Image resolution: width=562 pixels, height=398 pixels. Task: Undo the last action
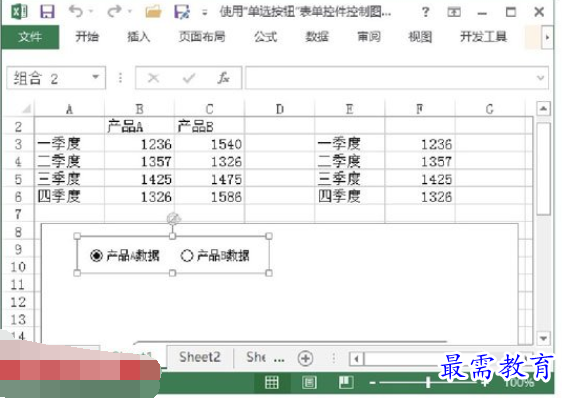click(76, 11)
